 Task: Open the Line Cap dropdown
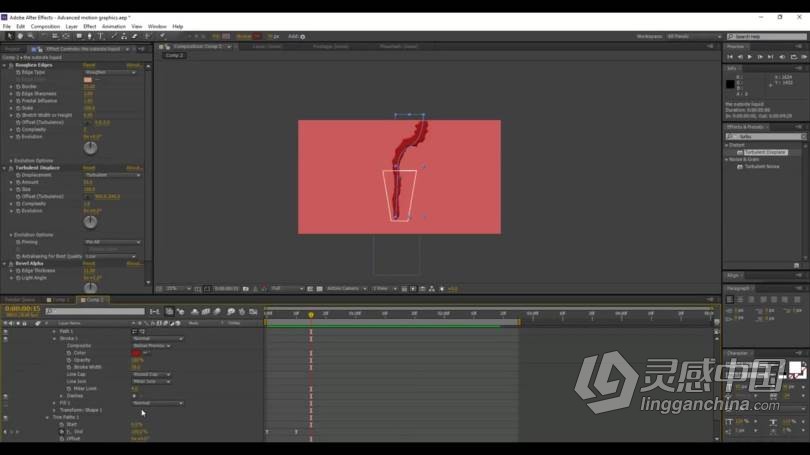coord(150,374)
